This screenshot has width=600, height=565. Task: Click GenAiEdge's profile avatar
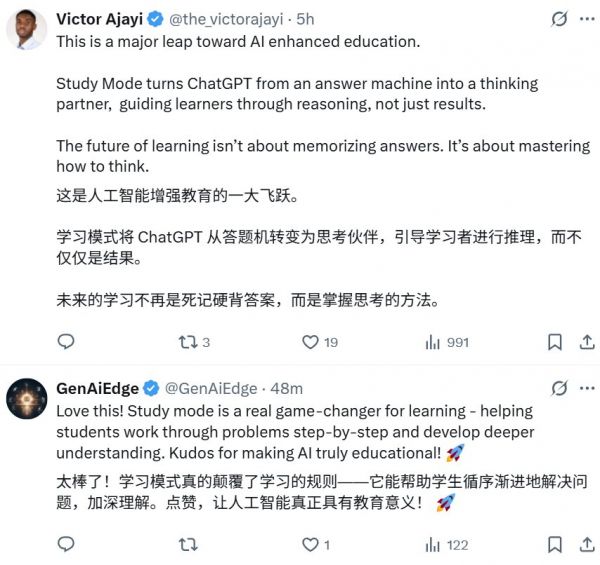pyautogui.click(x=26, y=399)
